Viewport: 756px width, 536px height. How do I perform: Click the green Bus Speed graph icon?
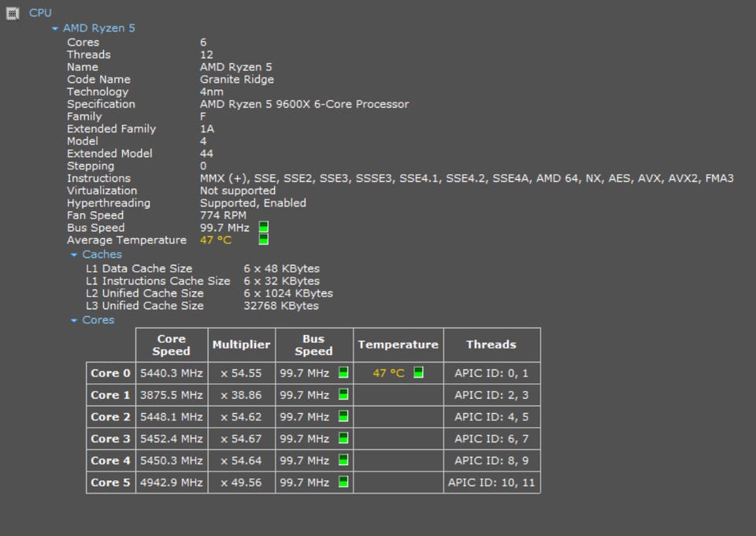pyautogui.click(x=263, y=227)
